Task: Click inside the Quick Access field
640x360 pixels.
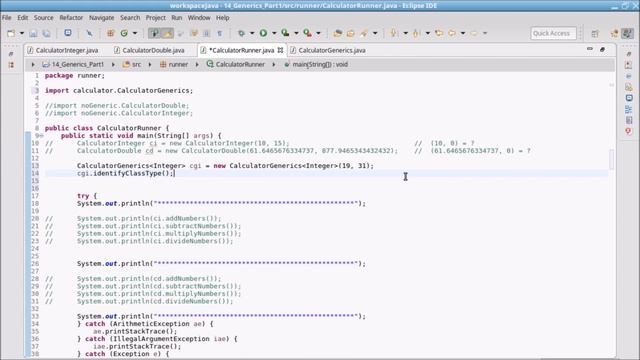Action: 553,33
